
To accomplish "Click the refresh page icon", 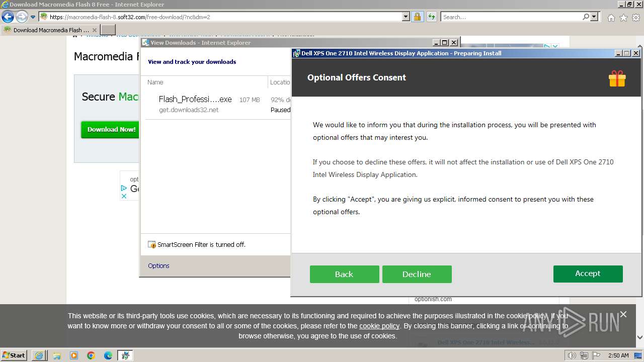I will 431,17.
